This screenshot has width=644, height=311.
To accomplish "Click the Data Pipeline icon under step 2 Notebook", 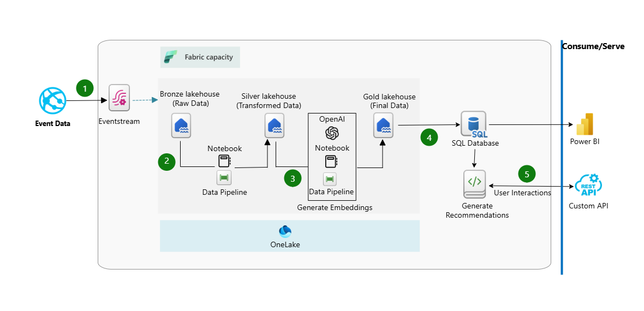I will point(224,178).
